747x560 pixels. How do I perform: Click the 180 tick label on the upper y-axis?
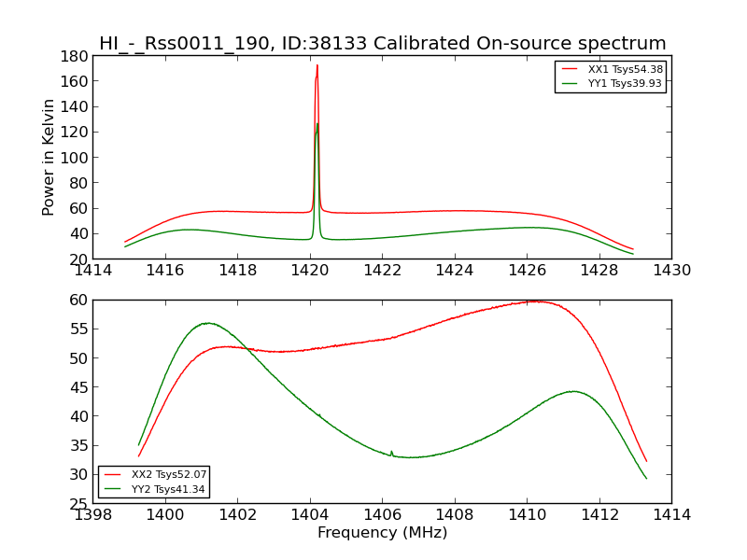(74, 56)
